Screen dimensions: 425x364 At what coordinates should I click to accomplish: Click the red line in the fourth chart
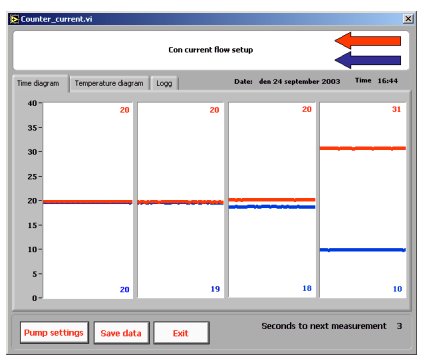pyautogui.click(x=363, y=148)
